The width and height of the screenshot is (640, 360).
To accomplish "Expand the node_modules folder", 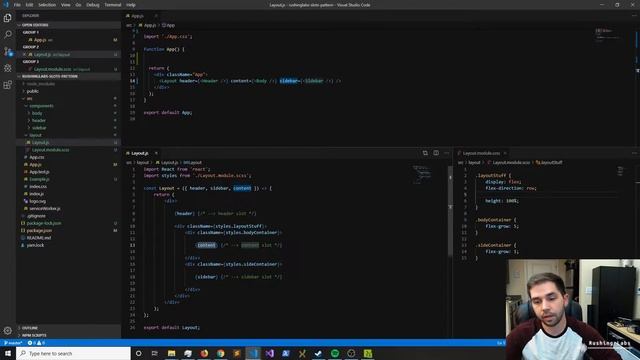I will click(40, 84).
